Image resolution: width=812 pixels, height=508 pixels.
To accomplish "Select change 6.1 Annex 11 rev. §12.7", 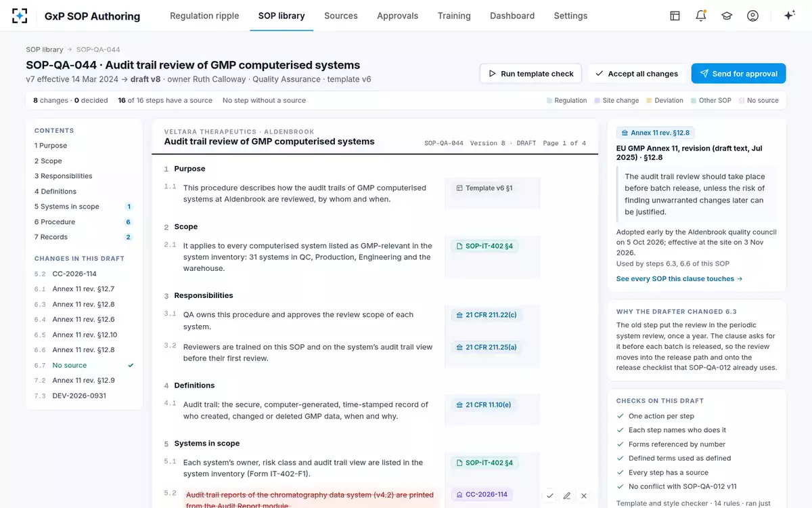I will point(84,289).
